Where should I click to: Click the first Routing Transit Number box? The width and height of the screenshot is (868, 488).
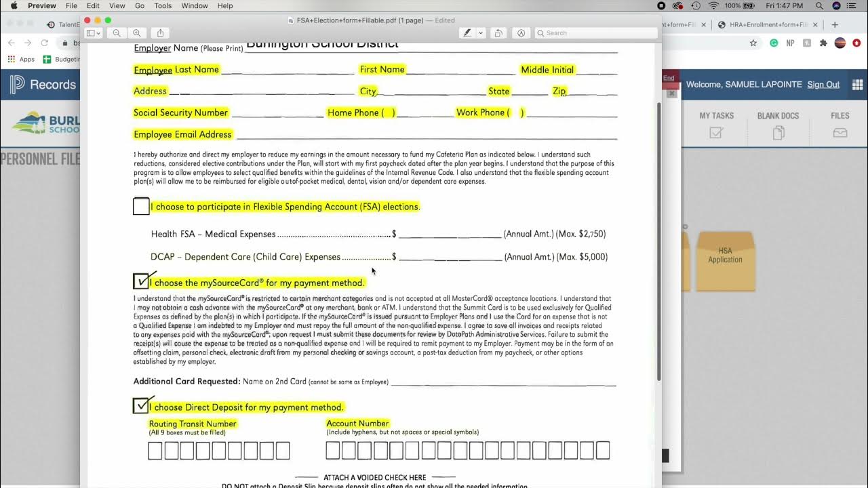[155, 451]
